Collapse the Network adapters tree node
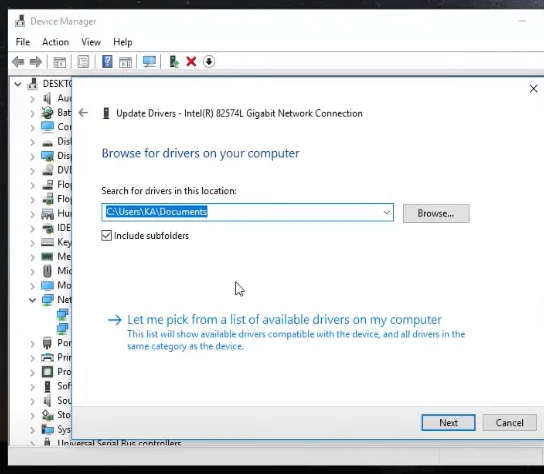The height and width of the screenshot is (474, 544). [32, 300]
